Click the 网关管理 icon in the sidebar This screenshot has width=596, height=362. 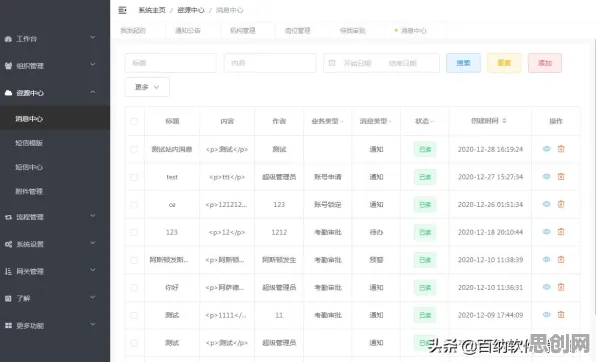click(x=8, y=272)
